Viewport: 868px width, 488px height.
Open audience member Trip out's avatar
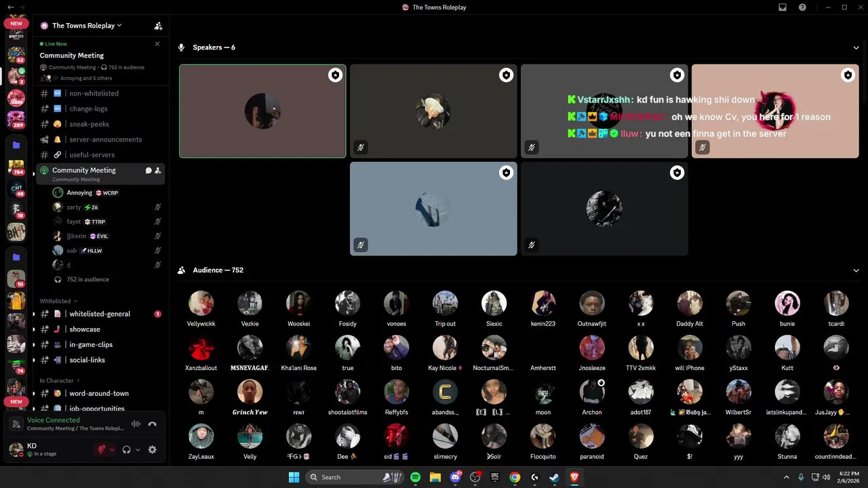445,304
